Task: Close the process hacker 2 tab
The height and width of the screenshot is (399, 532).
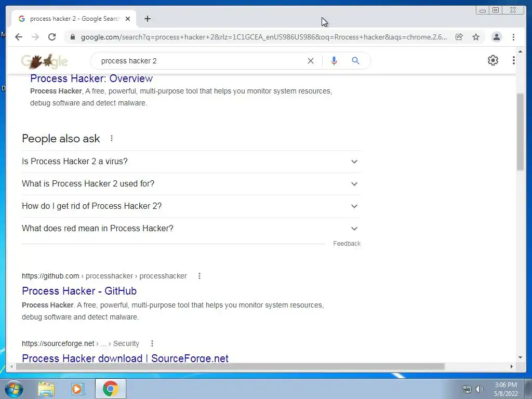Action: [x=128, y=19]
